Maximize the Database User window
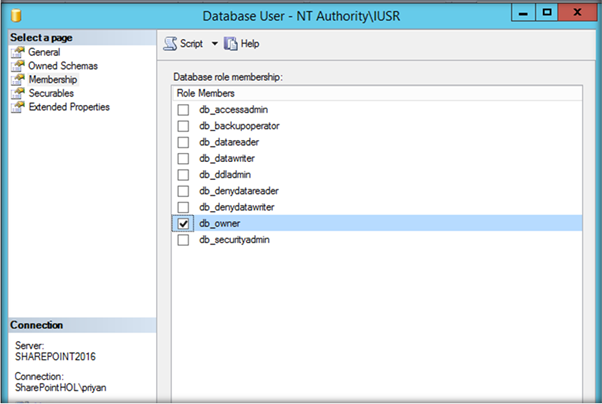Image resolution: width=602 pixels, height=404 pixels. tap(546, 13)
